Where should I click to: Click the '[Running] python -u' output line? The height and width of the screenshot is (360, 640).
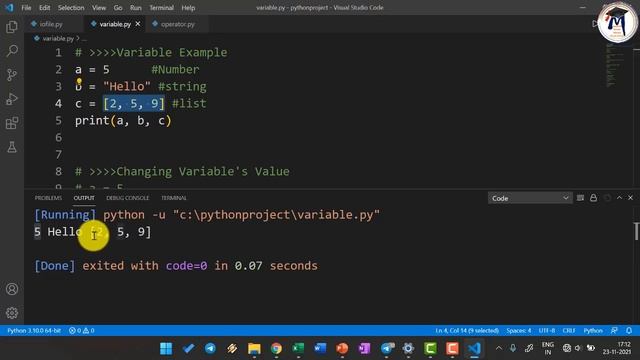pyautogui.click(x=207, y=215)
